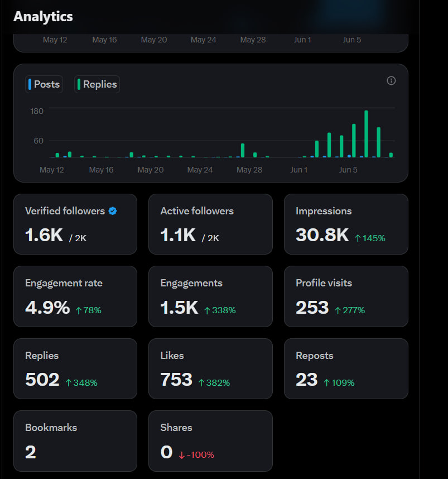This screenshot has height=479, width=448.
Task: Select the Replies 502 metric card
Action: click(x=75, y=368)
